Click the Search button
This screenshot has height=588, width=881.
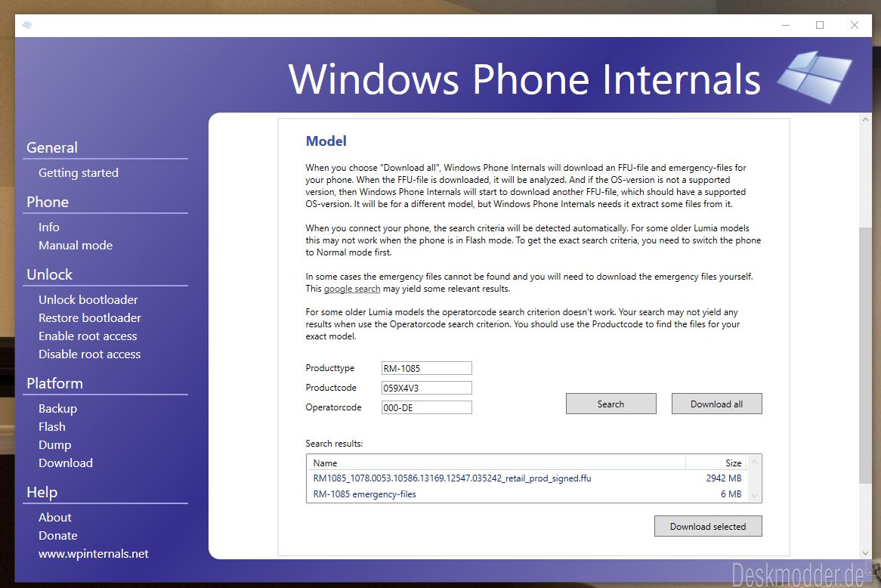click(611, 404)
